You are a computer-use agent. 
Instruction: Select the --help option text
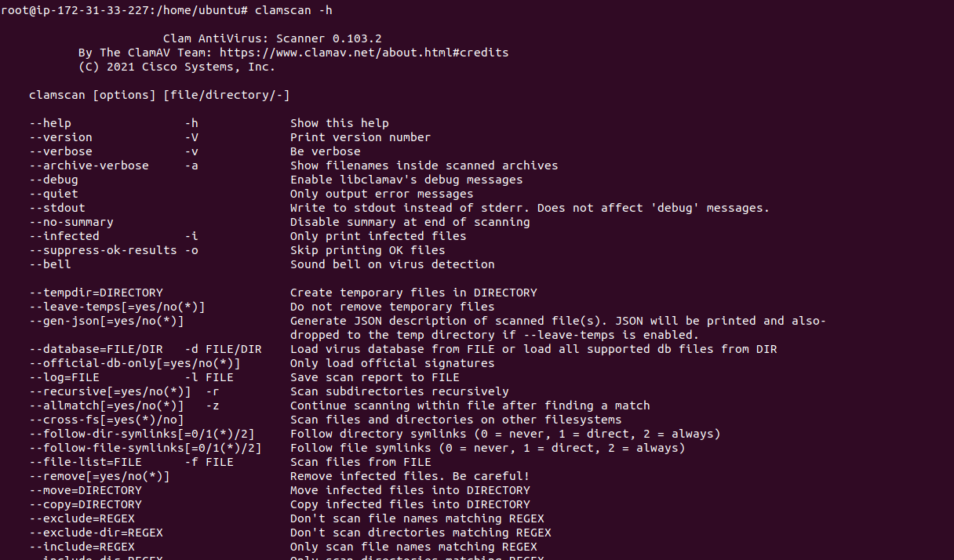pos(50,123)
